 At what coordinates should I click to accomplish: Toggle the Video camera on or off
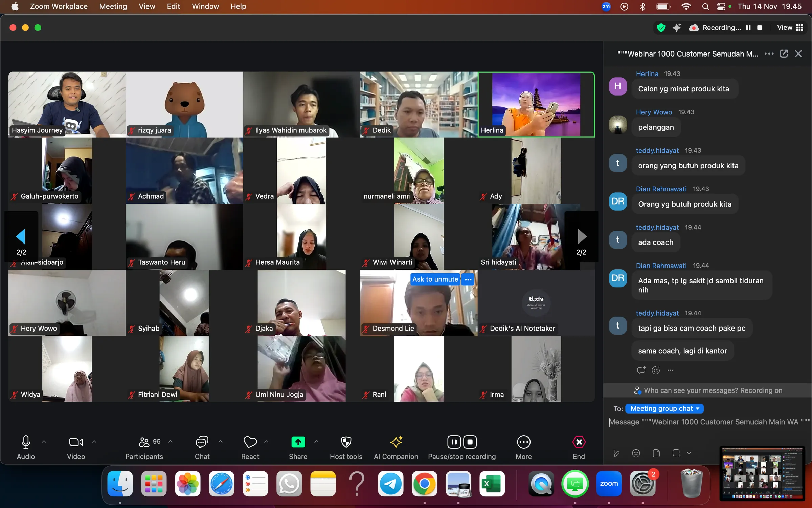76,442
